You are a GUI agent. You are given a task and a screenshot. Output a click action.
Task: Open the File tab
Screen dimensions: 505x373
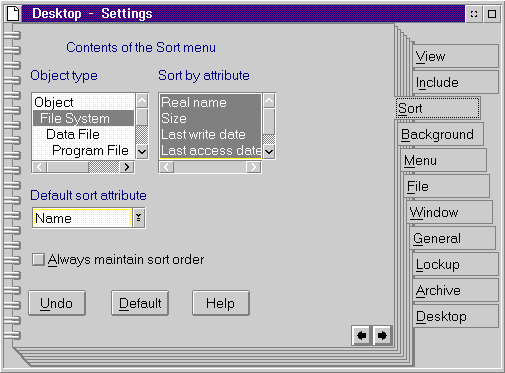(x=447, y=186)
